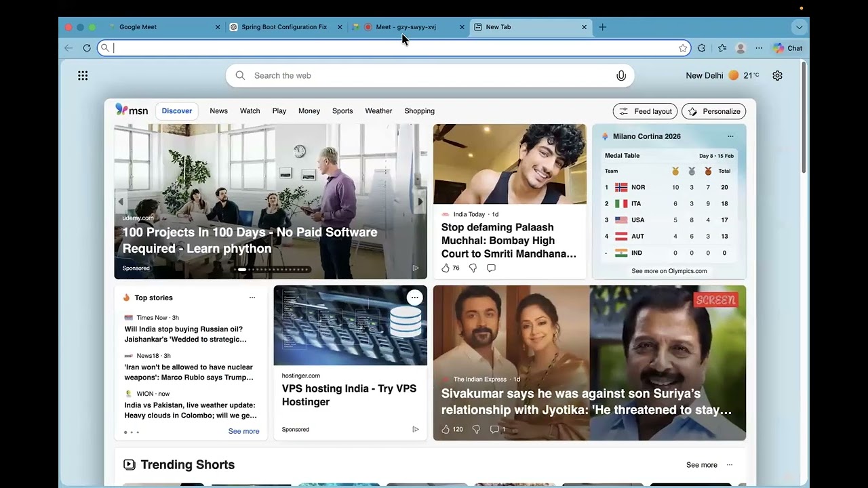Open page settings gear icon
Screen dimensions: 868x488
click(x=778, y=76)
